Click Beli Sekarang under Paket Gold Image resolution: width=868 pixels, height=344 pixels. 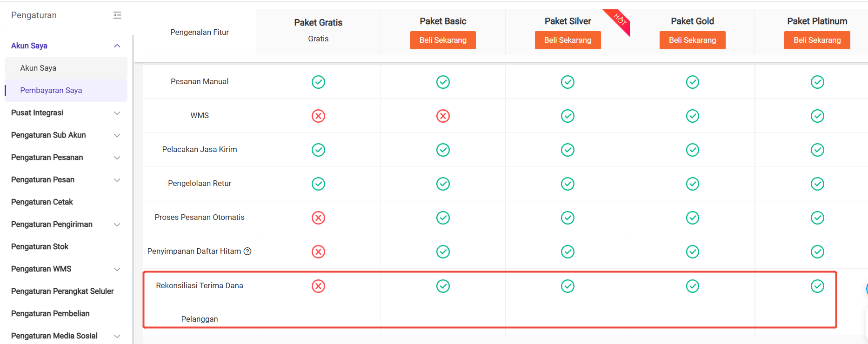[692, 40]
